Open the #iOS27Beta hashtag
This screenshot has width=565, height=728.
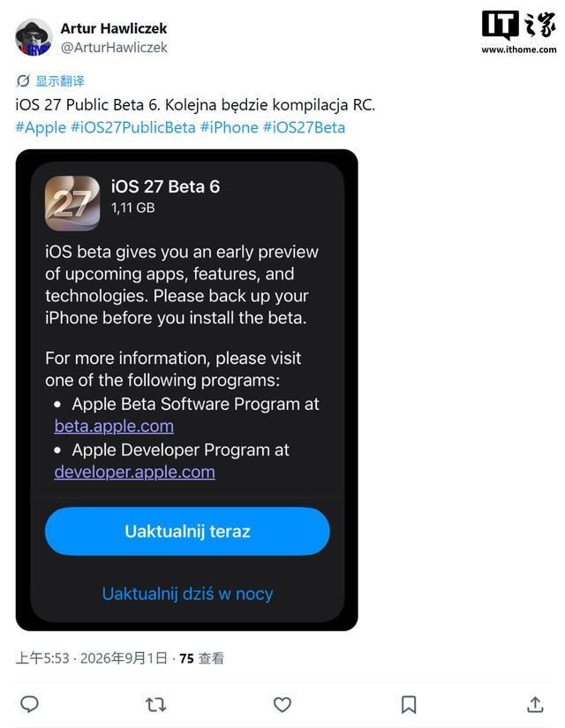305,128
